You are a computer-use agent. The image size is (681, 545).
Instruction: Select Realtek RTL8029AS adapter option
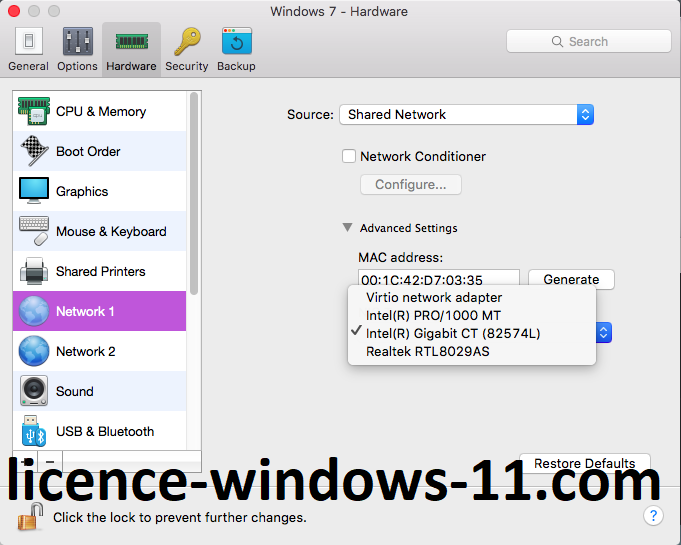[x=427, y=351]
